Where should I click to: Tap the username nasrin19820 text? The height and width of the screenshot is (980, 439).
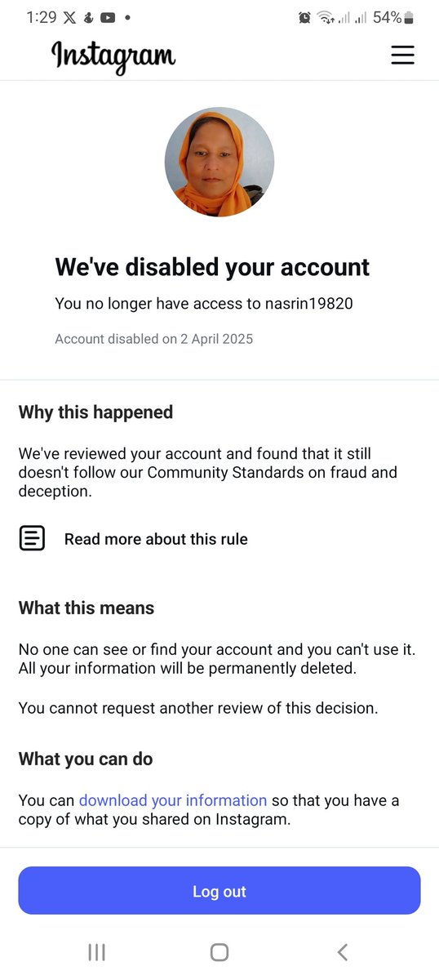309,304
